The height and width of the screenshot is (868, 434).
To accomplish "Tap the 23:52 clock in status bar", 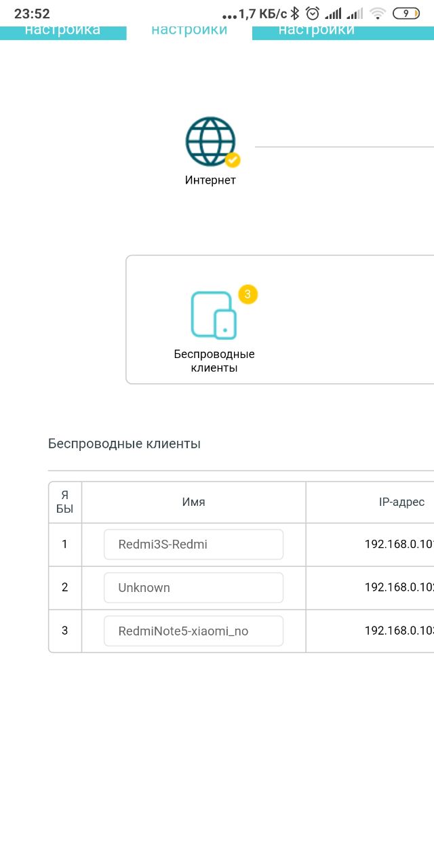I will (x=32, y=14).
